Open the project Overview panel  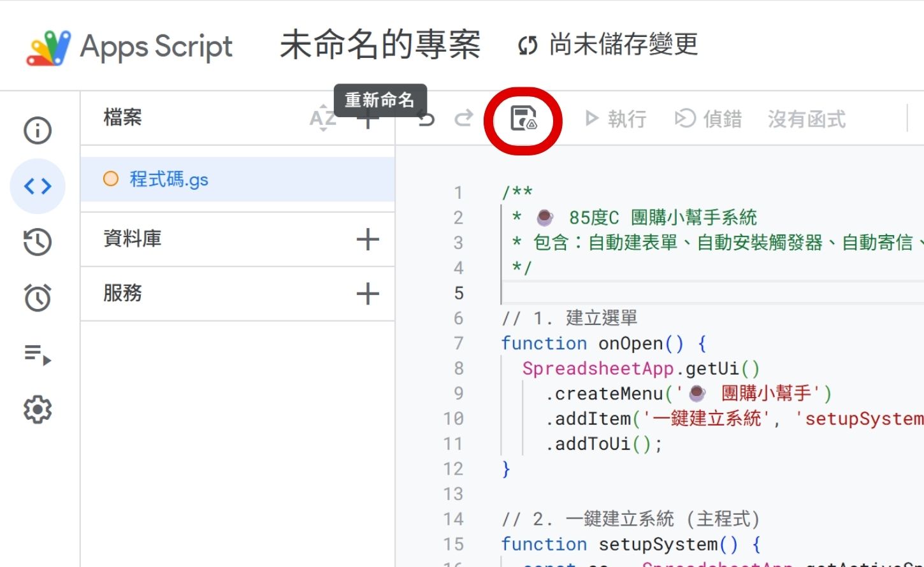(36, 130)
